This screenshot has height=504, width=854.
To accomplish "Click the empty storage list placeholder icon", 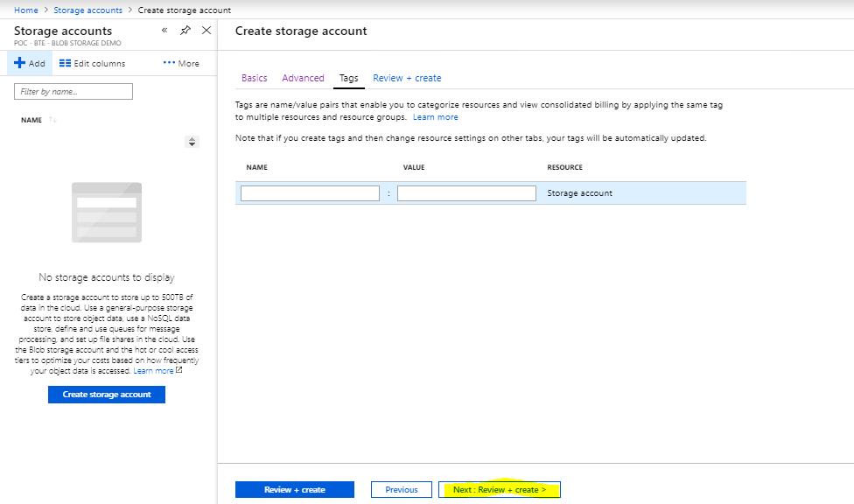I will [x=107, y=213].
